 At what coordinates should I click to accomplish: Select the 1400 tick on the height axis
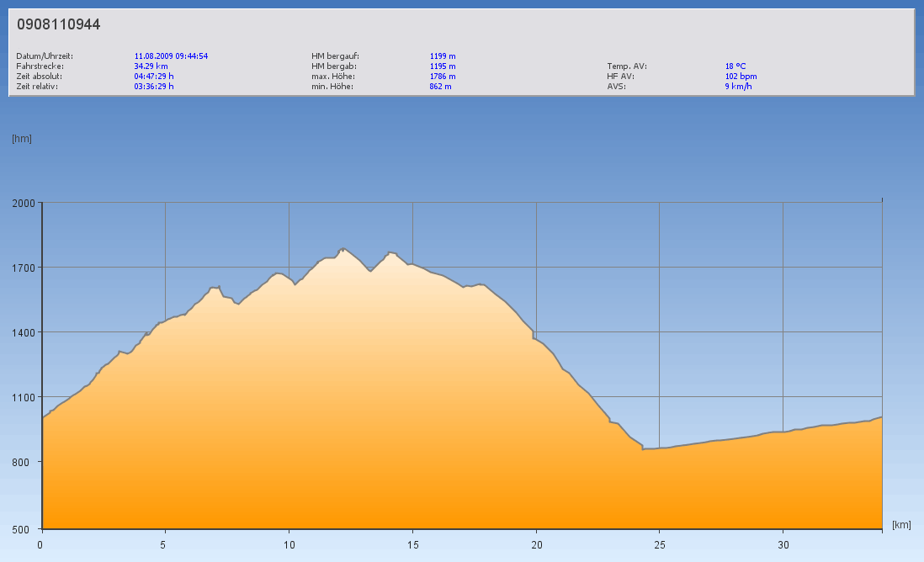[x=23, y=332]
